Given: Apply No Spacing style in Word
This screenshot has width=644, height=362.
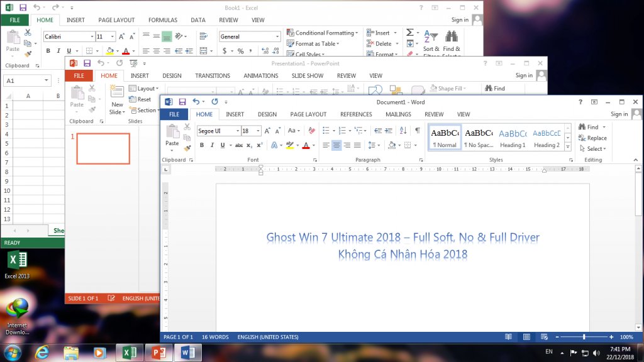Looking at the screenshot, I should 479,138.
